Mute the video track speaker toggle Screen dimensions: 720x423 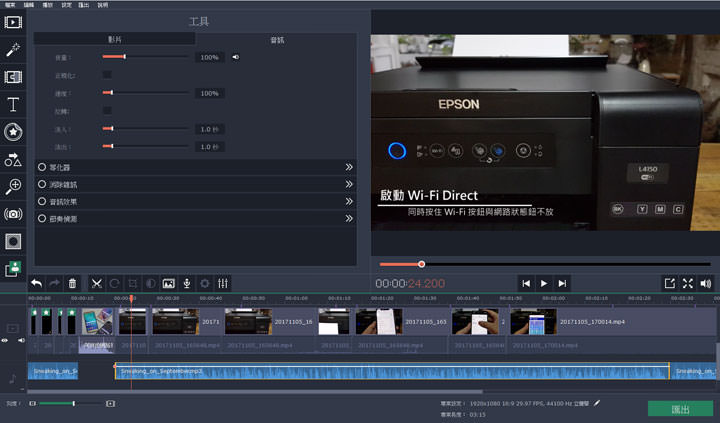click(21, 340)
